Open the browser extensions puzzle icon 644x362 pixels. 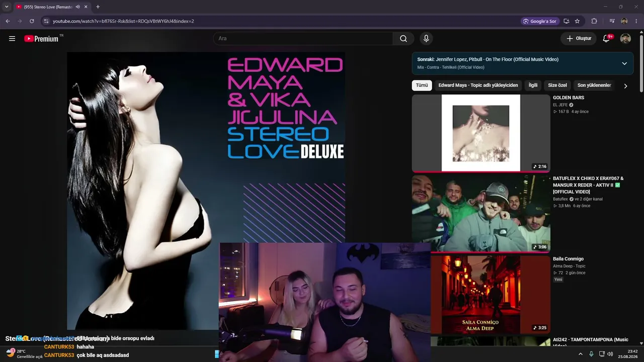click(x=594, y=21)
